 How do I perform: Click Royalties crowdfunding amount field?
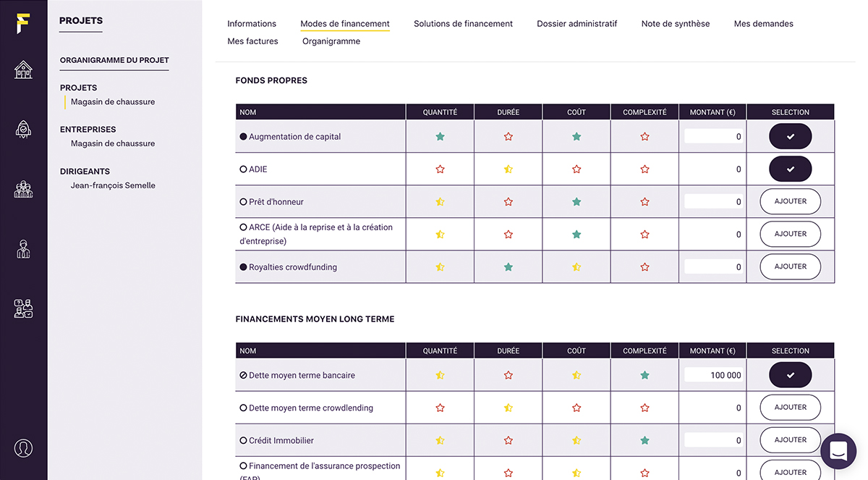pyautogui.click(x=713, y=267)
